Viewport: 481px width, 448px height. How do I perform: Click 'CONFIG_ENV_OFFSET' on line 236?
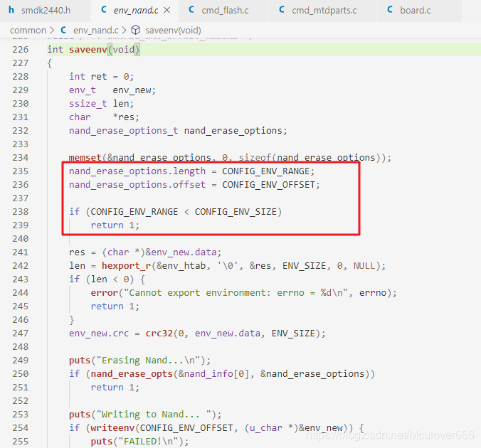268,185
